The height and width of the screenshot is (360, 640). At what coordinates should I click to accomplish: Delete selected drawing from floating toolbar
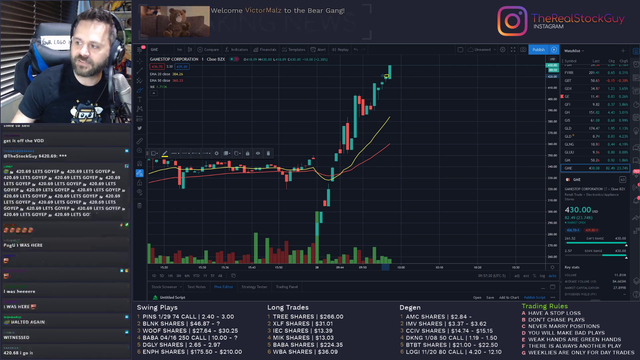268,153
